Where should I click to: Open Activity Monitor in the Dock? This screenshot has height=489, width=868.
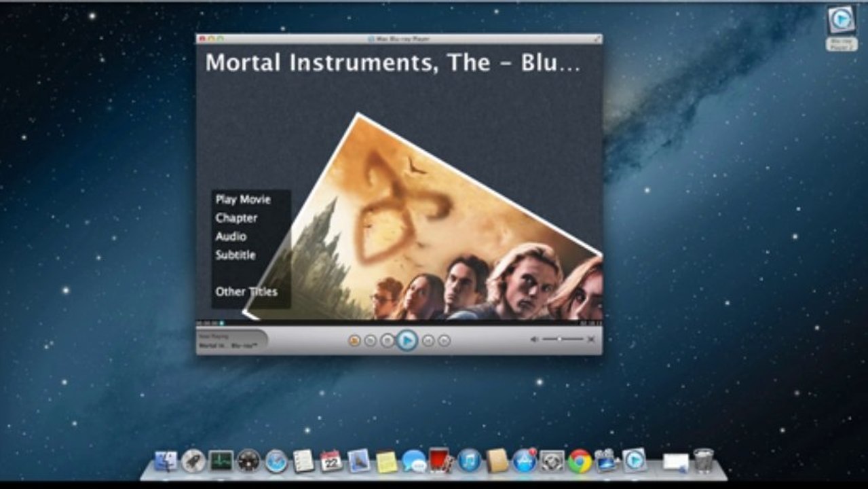pos(221,460)
